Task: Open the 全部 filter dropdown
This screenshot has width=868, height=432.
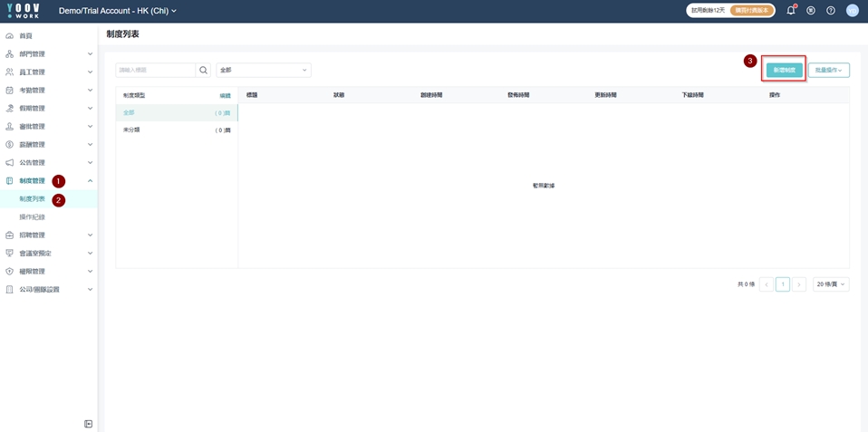Action: pos(263,70)
